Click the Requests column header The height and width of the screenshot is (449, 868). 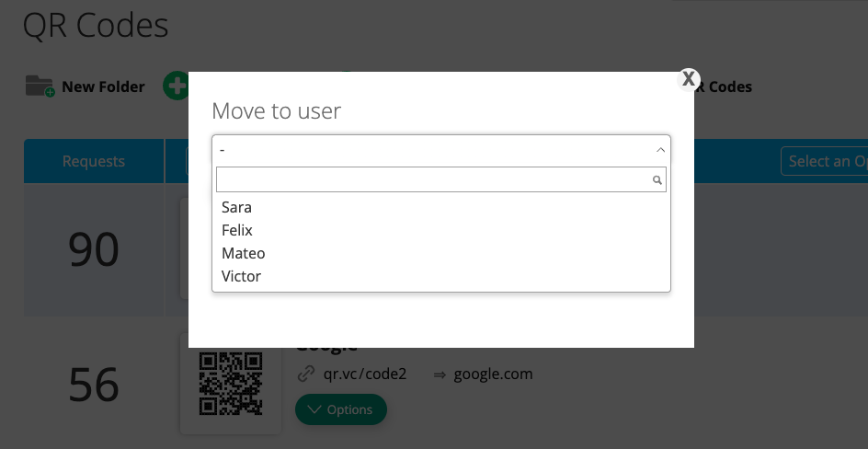(94, 161)
